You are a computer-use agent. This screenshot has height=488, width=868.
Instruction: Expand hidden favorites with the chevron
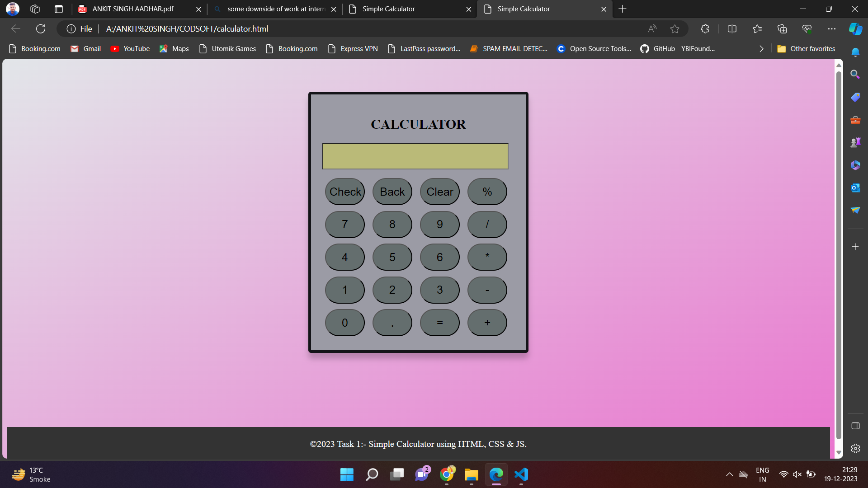761,48
